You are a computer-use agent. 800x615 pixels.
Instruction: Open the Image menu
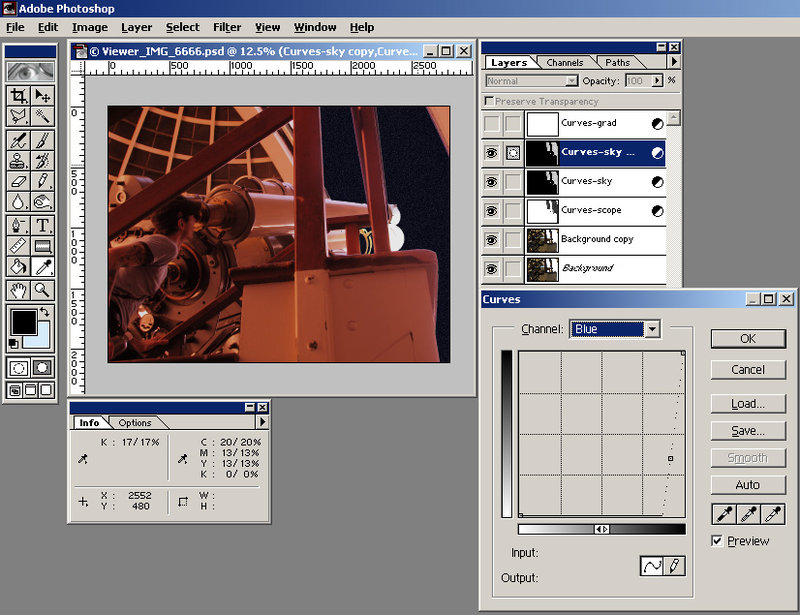pyautogui.click(x=90, y=27)
